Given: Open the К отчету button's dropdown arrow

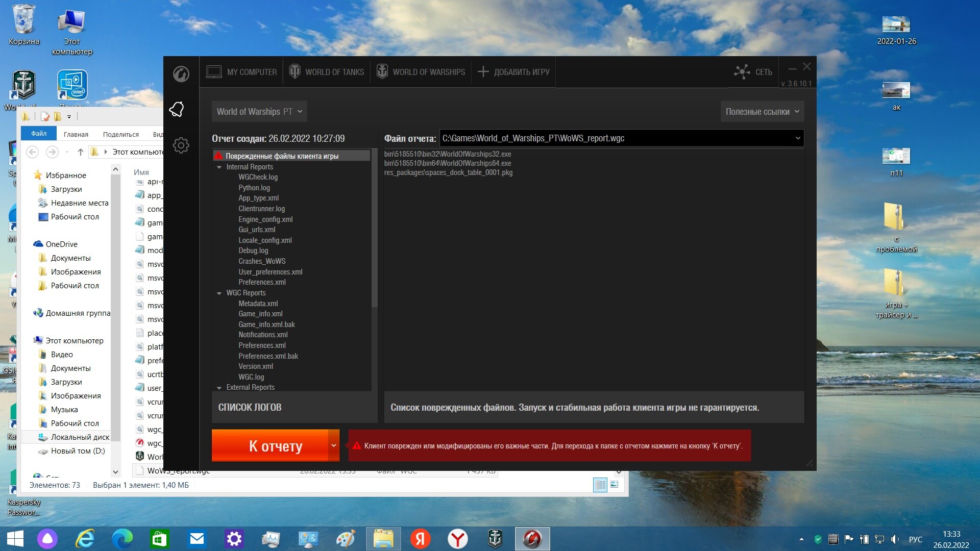Looking at the screenshot, I should click(x=334, y=445).
